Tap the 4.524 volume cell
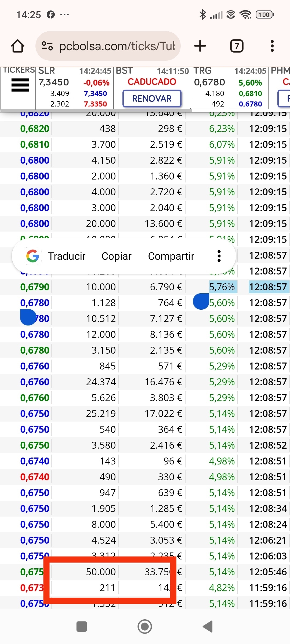Image resolution: width=290 pixels, height=644 pixels. [103, 540]
